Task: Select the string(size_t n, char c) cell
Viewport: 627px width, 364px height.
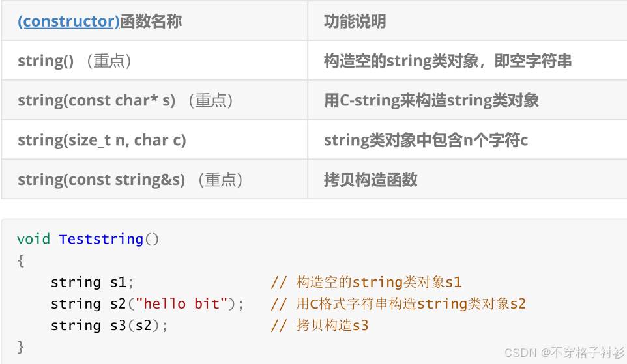Action: (154, 140)
